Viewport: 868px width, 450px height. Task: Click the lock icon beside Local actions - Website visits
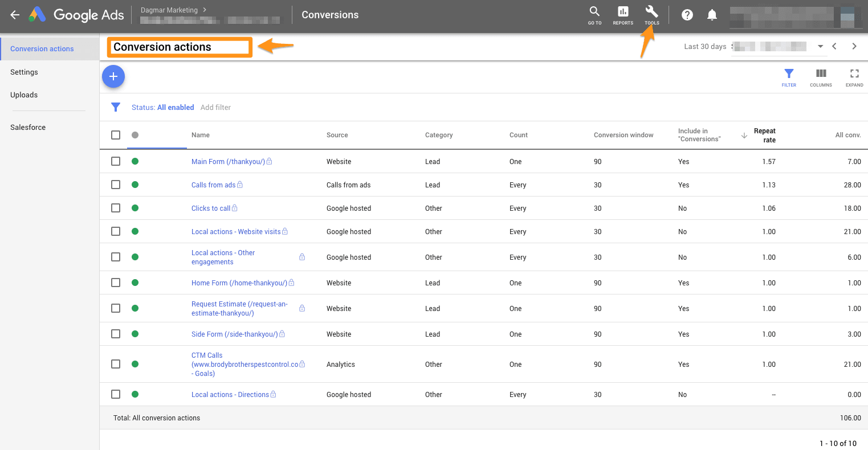tap(285, 231)
